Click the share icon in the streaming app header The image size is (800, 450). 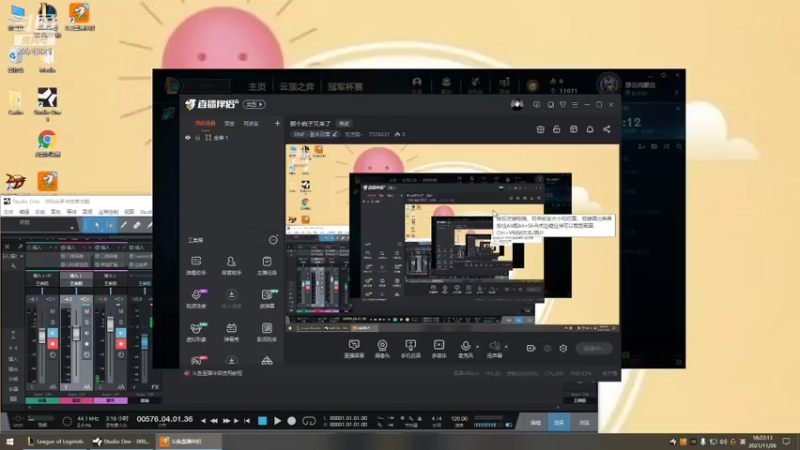607,130
